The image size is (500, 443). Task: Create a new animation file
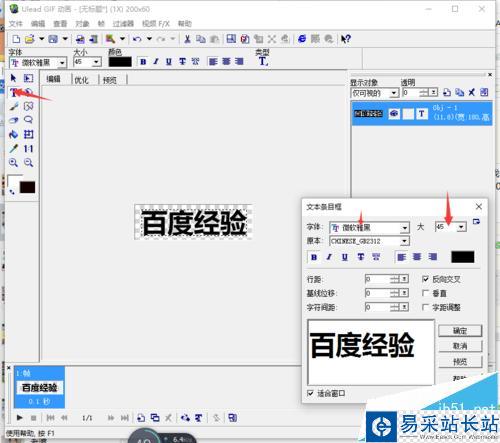click(x=16, y=39)
